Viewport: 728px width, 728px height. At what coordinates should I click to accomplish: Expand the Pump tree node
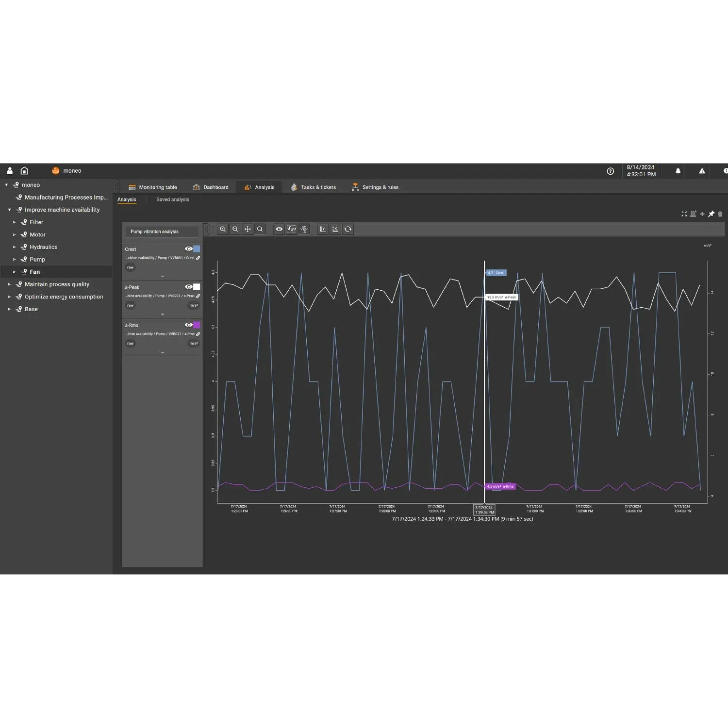pos(14,260)
